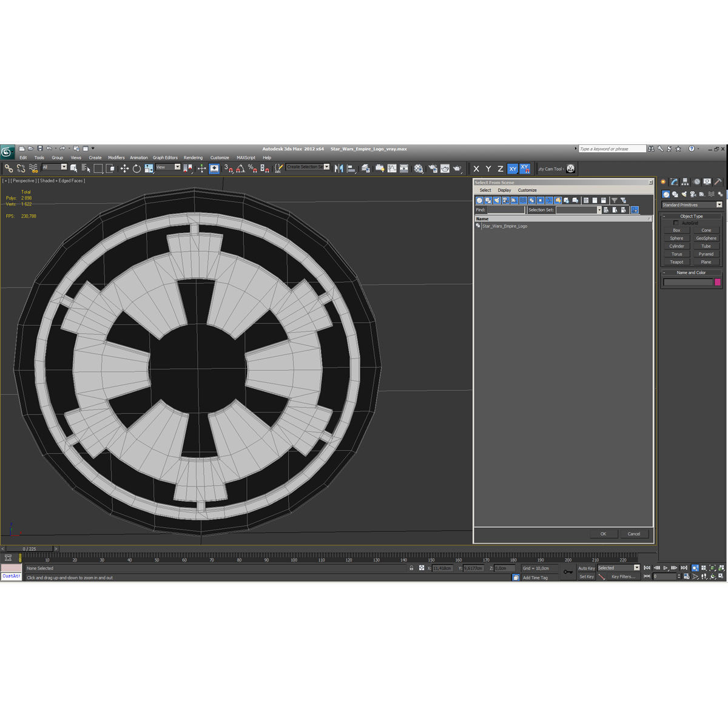Activate the Select Object tool
728x728 pixels.
[x=74, y=168]
